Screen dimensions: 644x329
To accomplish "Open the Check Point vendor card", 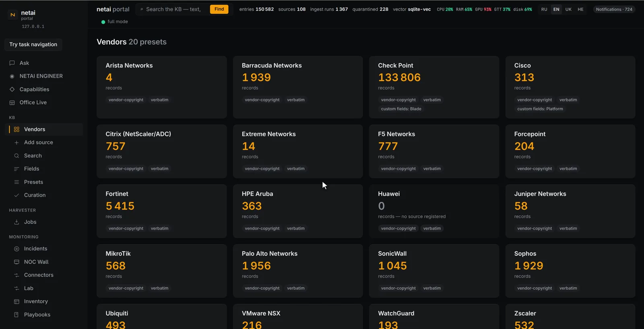I will click(434, 87).
